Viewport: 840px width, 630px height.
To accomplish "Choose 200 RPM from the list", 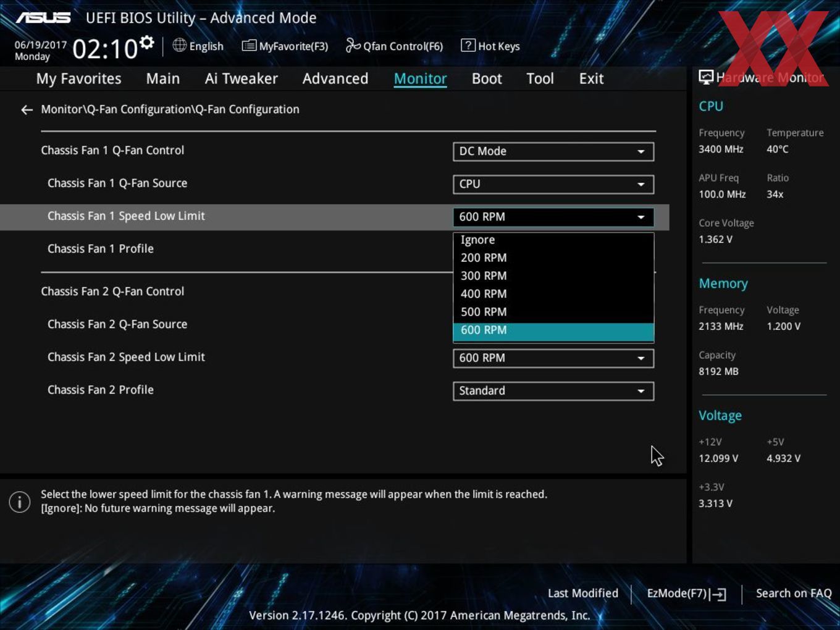I will (553, 258).
